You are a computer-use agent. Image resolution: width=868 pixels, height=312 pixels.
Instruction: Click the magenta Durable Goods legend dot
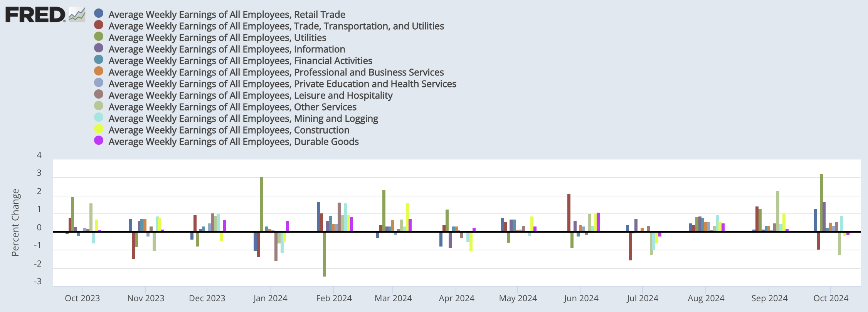pos(99,141)
